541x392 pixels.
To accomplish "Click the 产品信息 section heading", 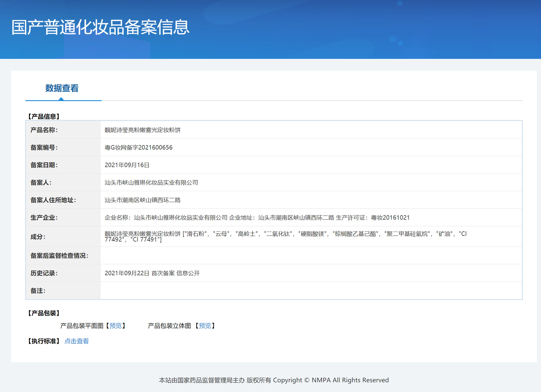I will point(43,116).
